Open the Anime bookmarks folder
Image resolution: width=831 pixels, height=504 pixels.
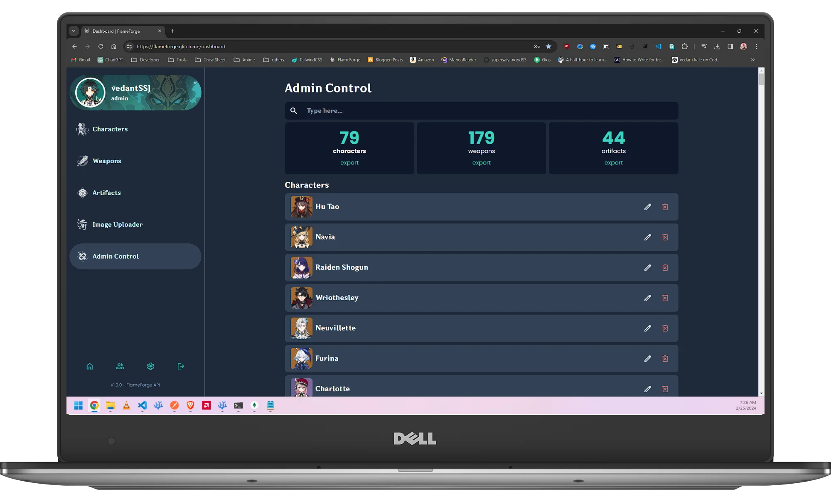(244, 60)
